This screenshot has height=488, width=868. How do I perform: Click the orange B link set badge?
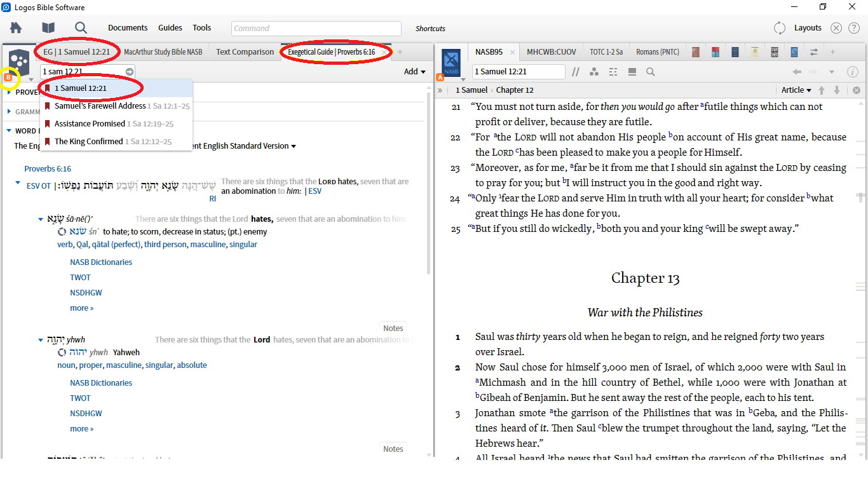(x=9, y=78)
